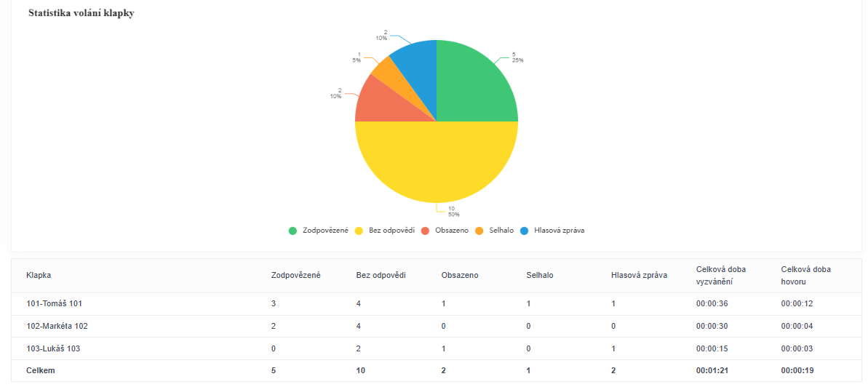Click total ring time 00:01:21
Viewport: 868px width, 387px height.
click(712, 371)
